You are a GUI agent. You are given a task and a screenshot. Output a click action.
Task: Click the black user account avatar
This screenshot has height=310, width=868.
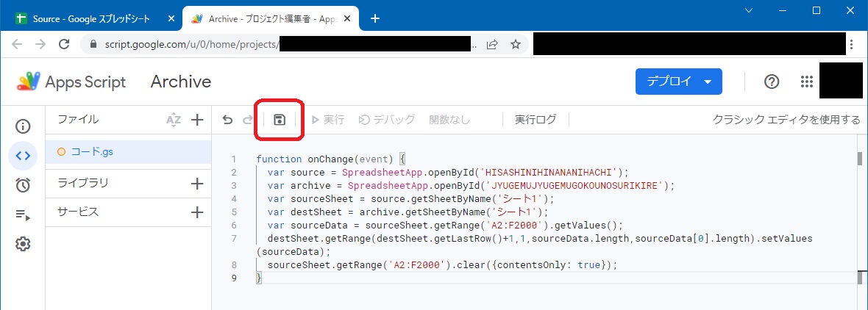[x=841, y=81]
